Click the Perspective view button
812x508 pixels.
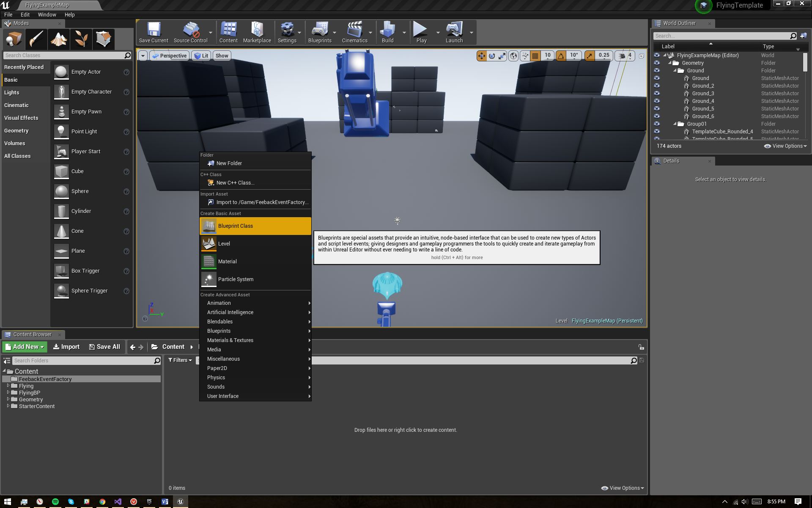pyautogui.click(x=169, y=56)
